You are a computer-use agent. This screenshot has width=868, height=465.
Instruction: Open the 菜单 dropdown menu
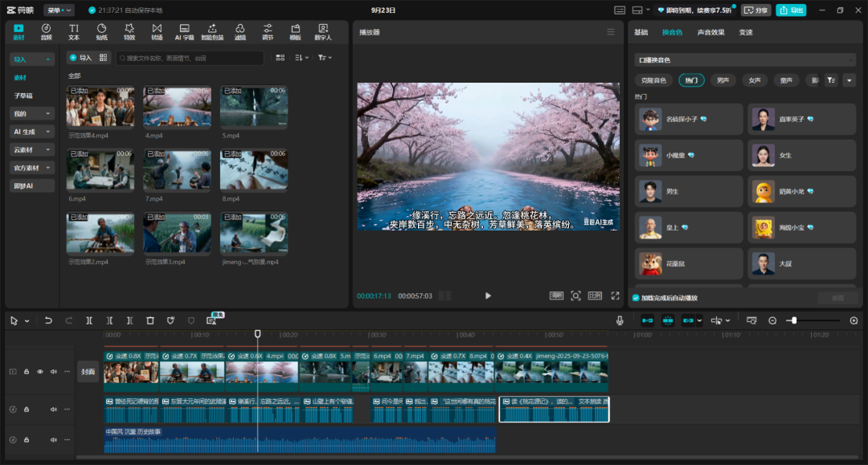59,10
